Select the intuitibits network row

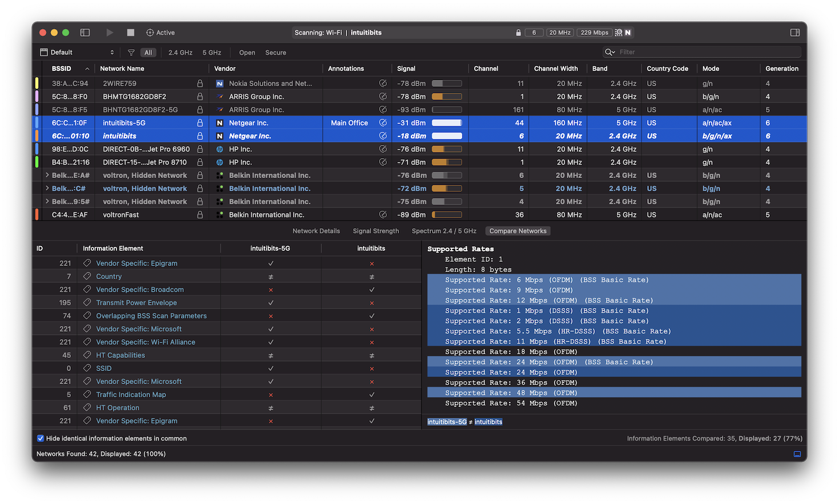(419, 136)
